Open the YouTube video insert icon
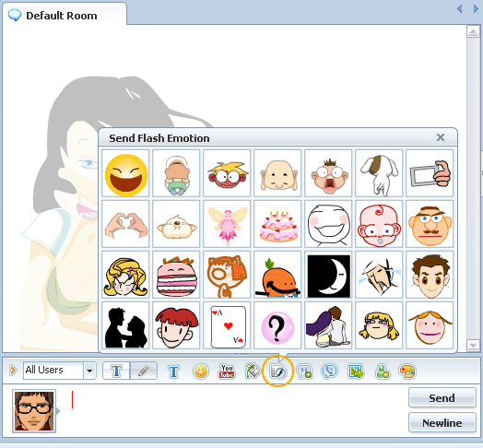Screen dimensions: 483x448 (x=227, y=371)
